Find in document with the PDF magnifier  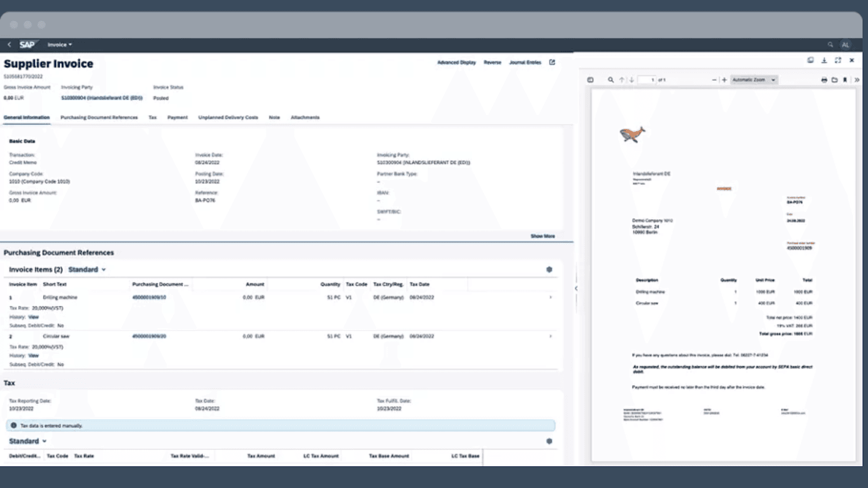pyautogui.click(x=611, y=80)
